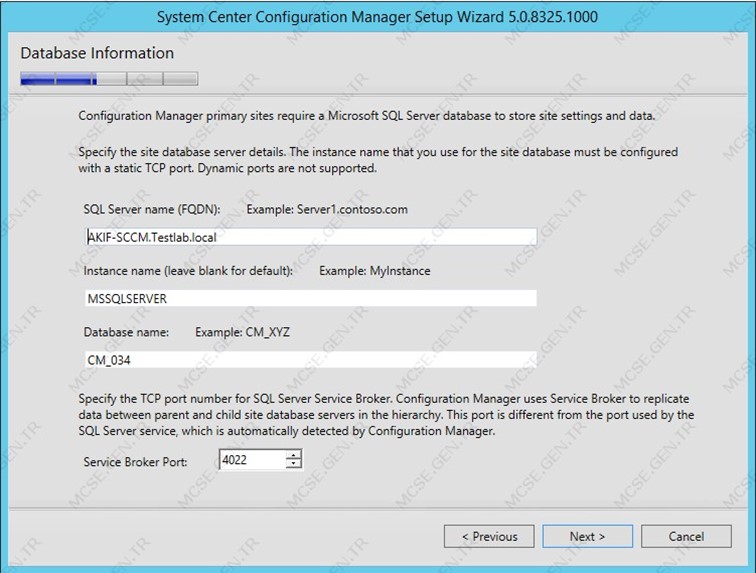The width and height of the screenshot is (756, 573).
Task: Click the wizard progress bar
Action: pyautogui.click(x=109, y=79)
